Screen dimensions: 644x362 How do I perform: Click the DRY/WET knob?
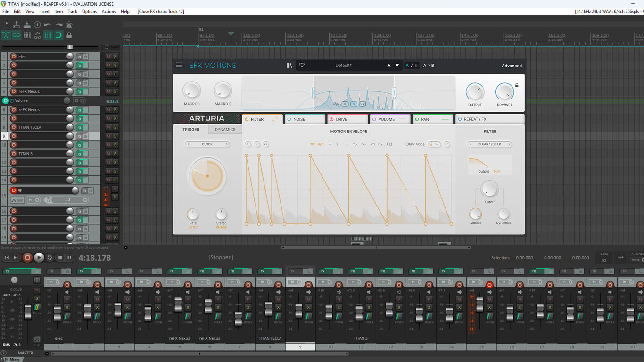pos(504,91)
